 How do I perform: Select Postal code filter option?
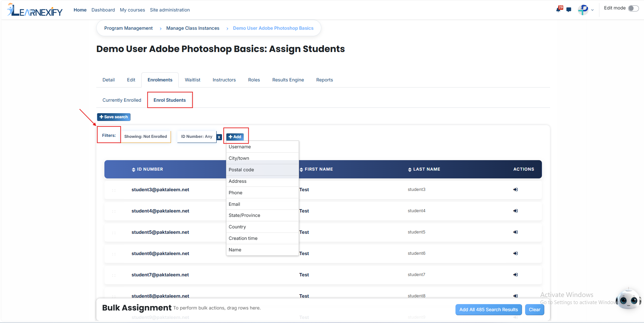click(262, 170)
